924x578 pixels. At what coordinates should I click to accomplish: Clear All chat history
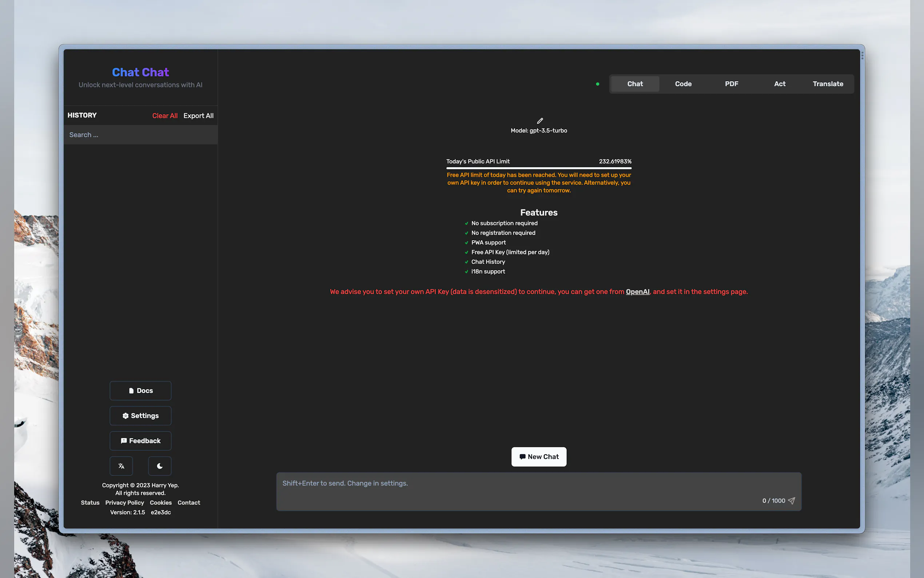(x=165, y=116)
